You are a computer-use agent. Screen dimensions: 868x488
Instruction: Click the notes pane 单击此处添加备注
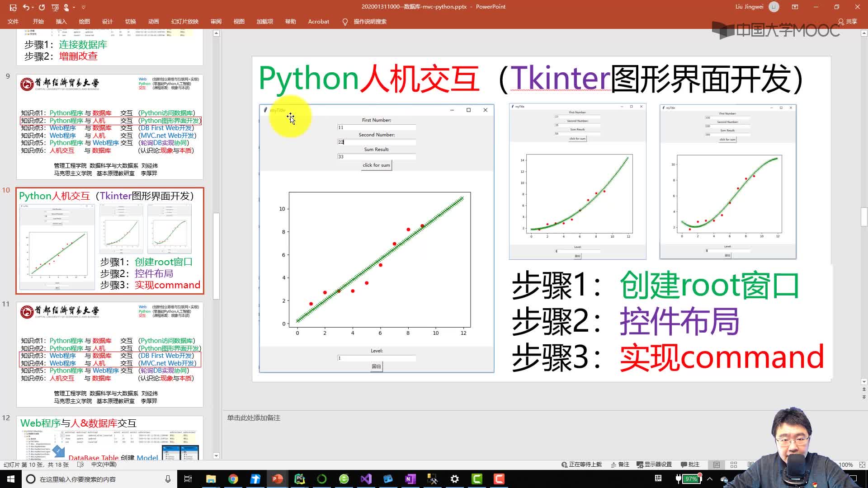(254, 418)
